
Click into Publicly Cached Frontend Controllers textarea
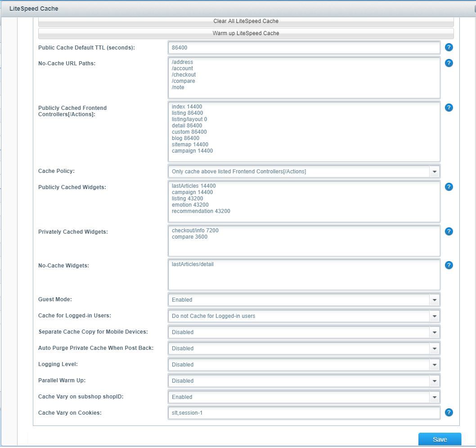tap(304, 132)
